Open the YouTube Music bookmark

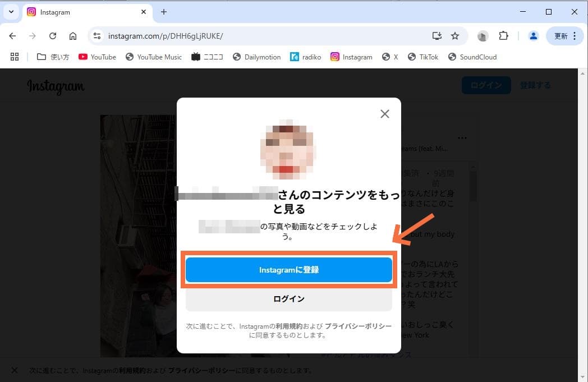pyautogui.click(x=154, y=57)
